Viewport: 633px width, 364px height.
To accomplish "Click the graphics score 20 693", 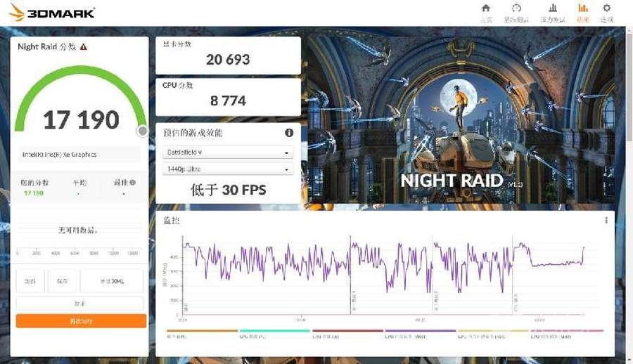I will [228, 60].
